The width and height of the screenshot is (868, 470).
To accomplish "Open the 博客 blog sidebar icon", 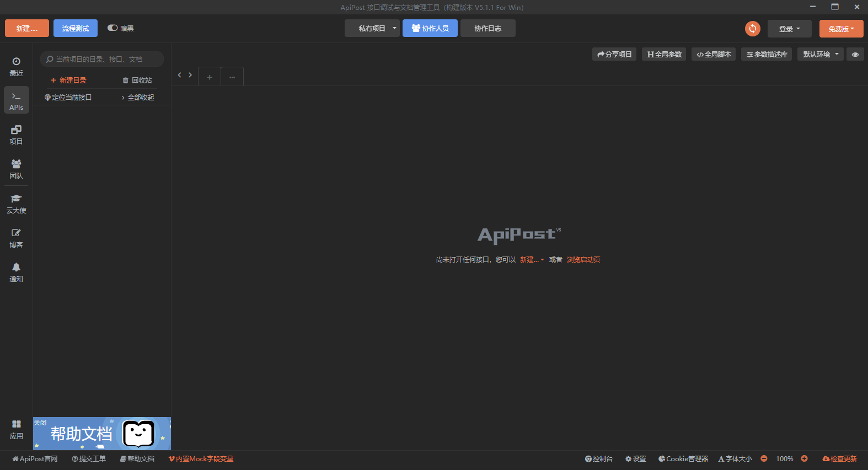I will [16, 238].
